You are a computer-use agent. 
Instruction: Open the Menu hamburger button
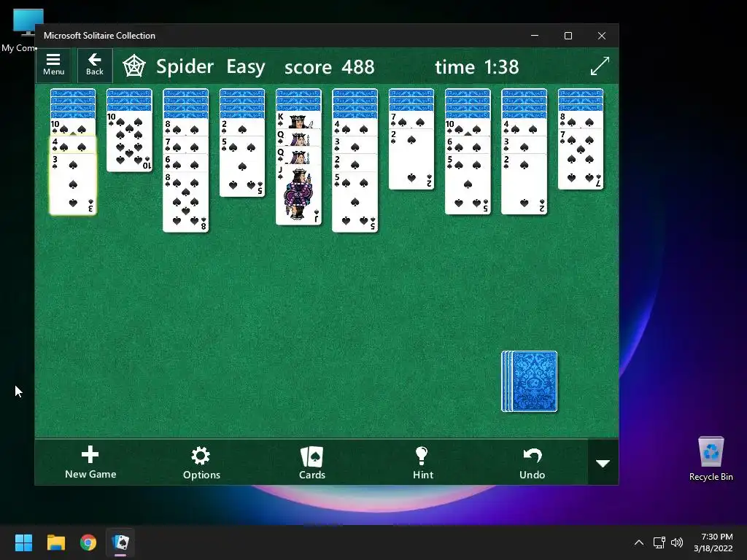pos(53,65)
